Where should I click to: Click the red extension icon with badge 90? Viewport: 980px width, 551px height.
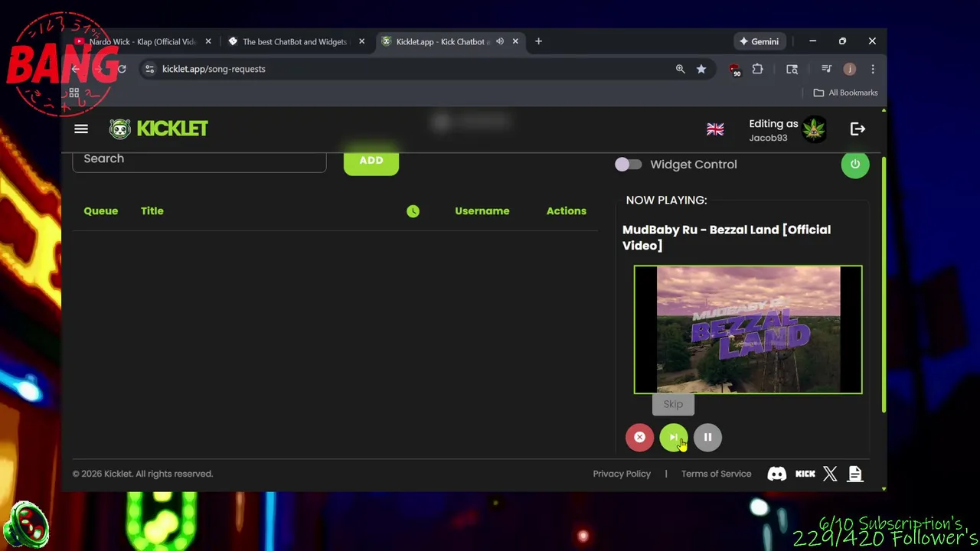pos(735,70)
